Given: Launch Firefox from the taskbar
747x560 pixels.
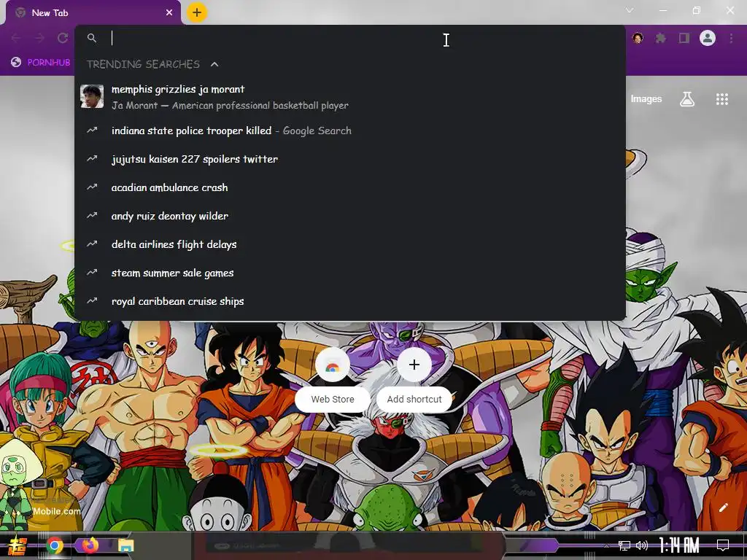Looking at the screenshot, I should coord(90,545).
